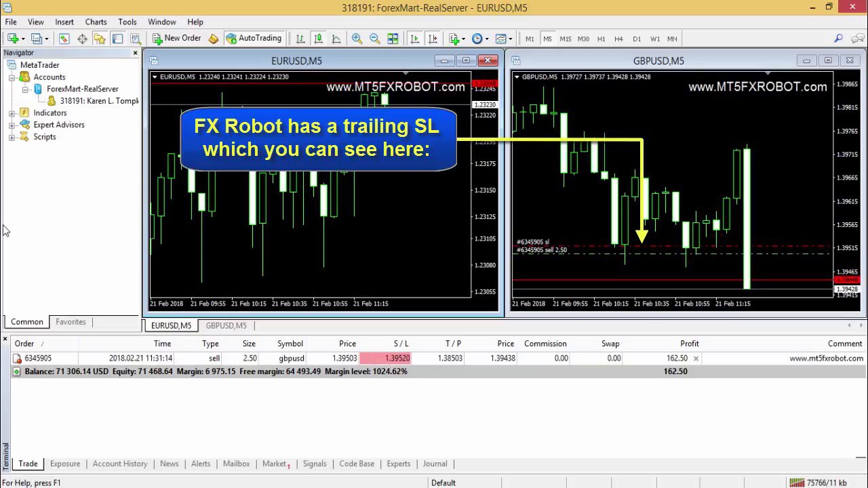Open the Experts terminal tab
This screenshot has width=868, height=488.
pyautogui.click(x=399, y=464)
